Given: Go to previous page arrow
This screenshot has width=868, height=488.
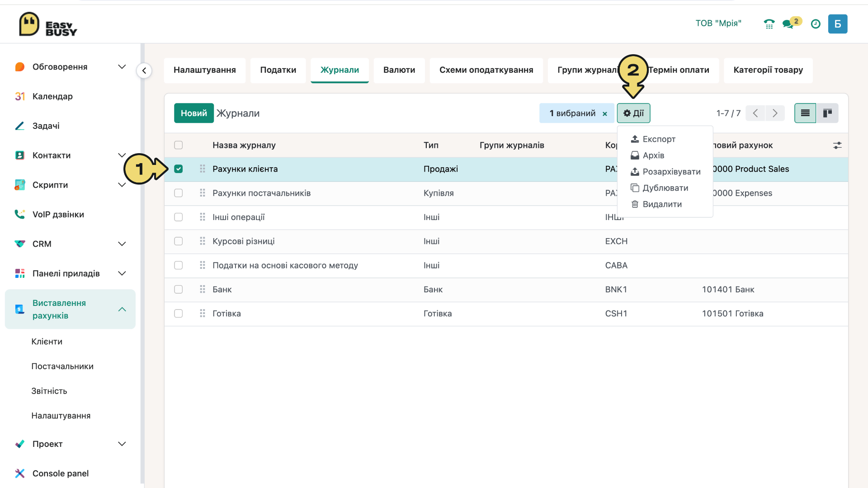Looking at the screenshot, I should tap(755, 113).
